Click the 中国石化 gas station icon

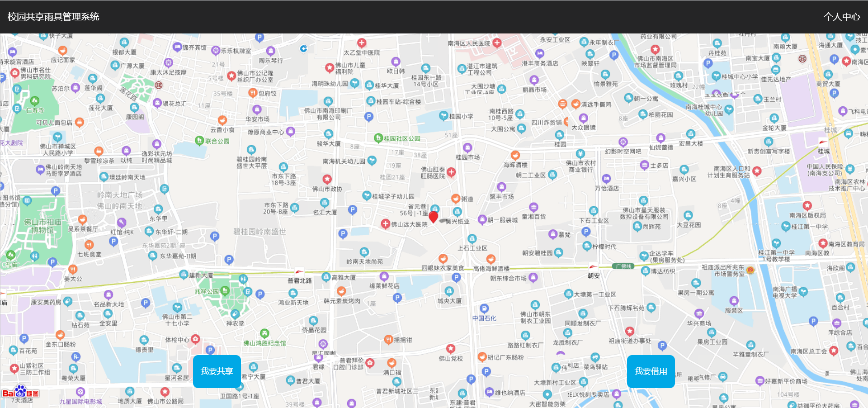click(x=484, y=309)
